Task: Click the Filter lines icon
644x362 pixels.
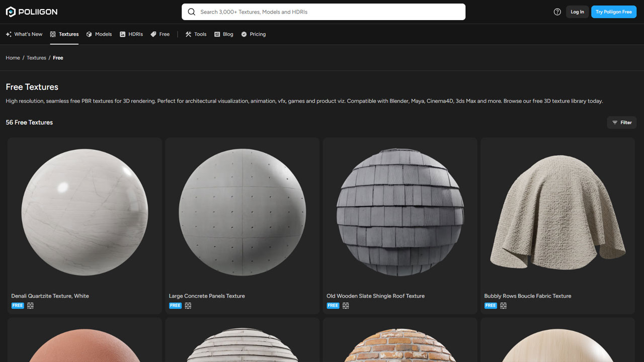Action: (x=615, y=123)
